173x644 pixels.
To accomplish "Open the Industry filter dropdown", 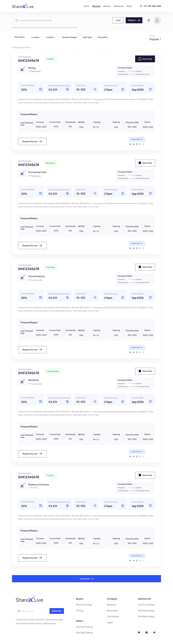I will click(x=51, y=37).
